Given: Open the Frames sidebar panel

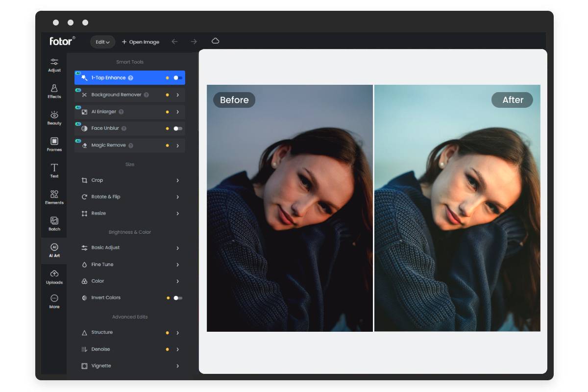Looking at the screenshot, I should (54, 145).
